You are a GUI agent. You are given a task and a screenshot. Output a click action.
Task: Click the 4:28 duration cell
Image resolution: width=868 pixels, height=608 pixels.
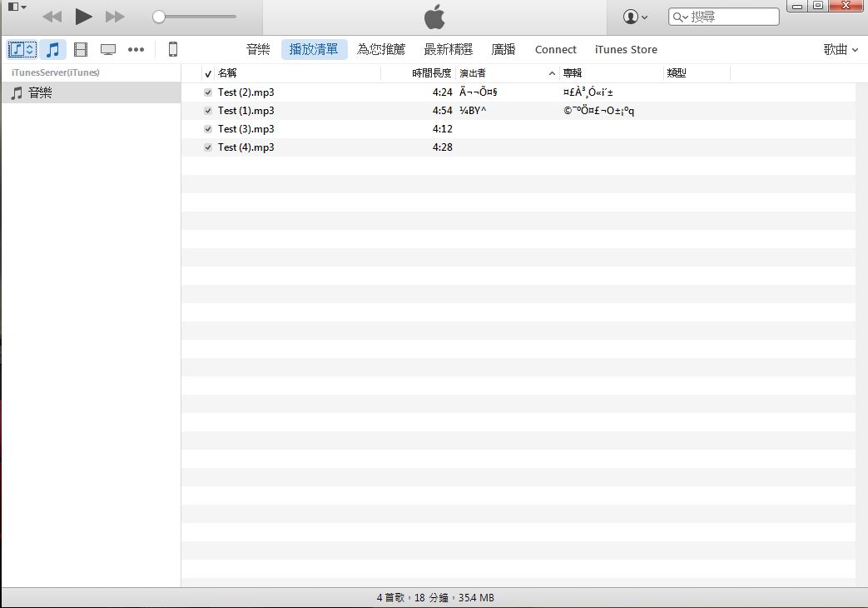pyautogui.click(x=442, y=147)
